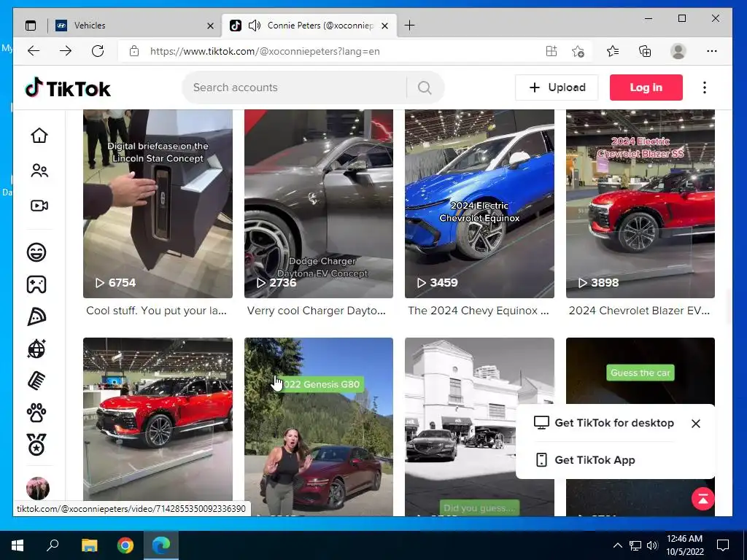This screenshot has height=560, width=747.
Task: Reload the TikTok page
Action: 98,51
